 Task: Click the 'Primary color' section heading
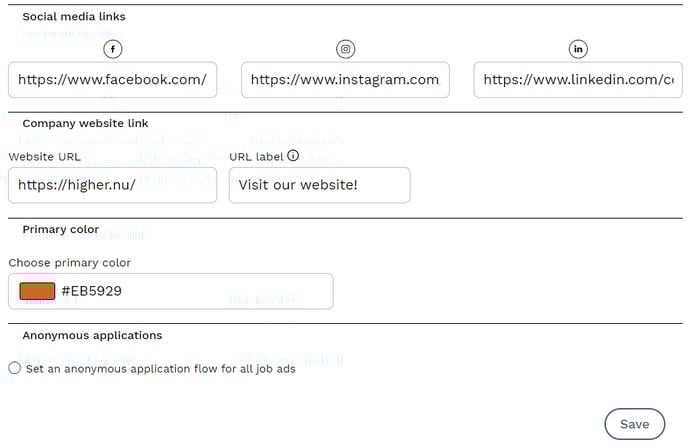tap(61, 229)
